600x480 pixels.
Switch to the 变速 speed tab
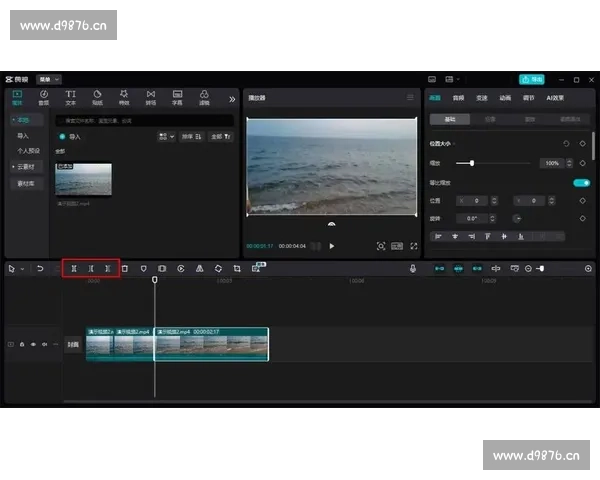[483, 98]
